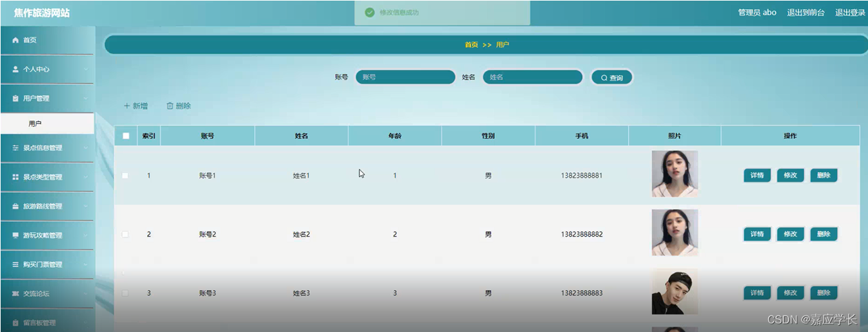Click 删除 for row 账号3
Viewport: 868px width, 332px height.
[824, 293]
